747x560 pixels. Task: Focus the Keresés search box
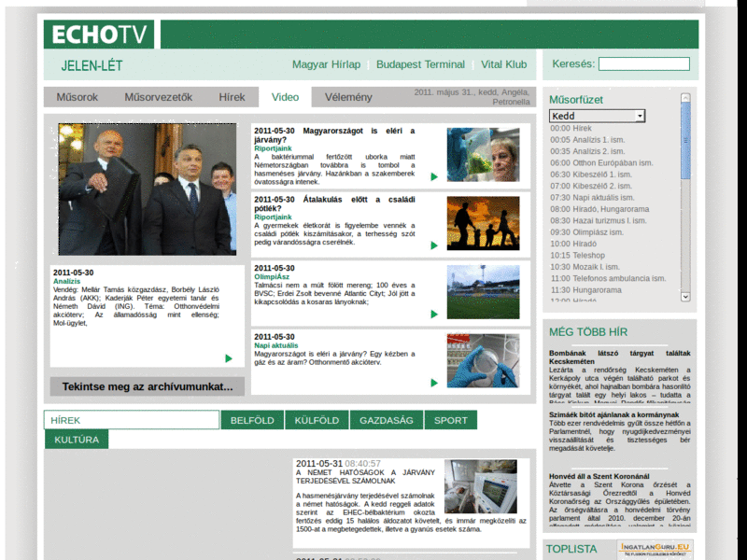click(644, 63)
